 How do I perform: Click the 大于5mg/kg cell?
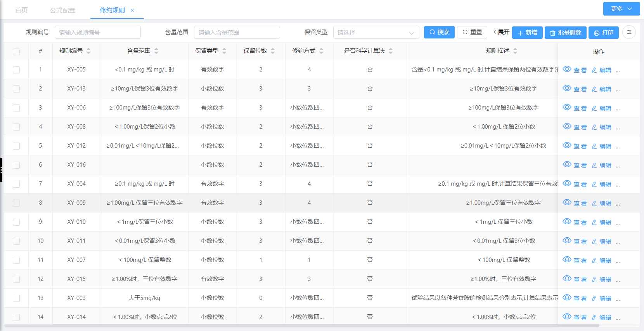point(144,298)
